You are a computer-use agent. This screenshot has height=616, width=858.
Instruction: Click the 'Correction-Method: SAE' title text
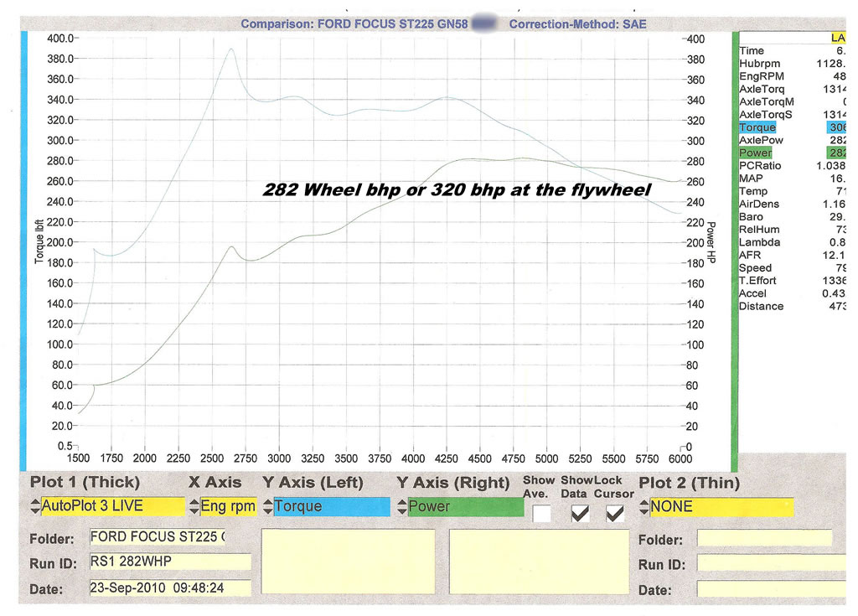coord(578,24)
